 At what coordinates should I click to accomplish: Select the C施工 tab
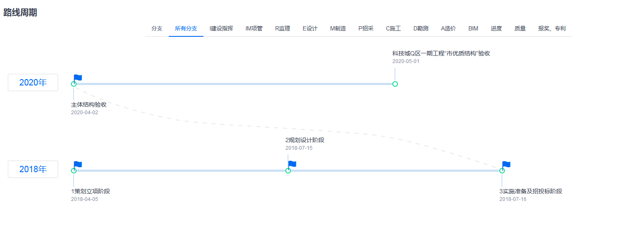[393, 28]
